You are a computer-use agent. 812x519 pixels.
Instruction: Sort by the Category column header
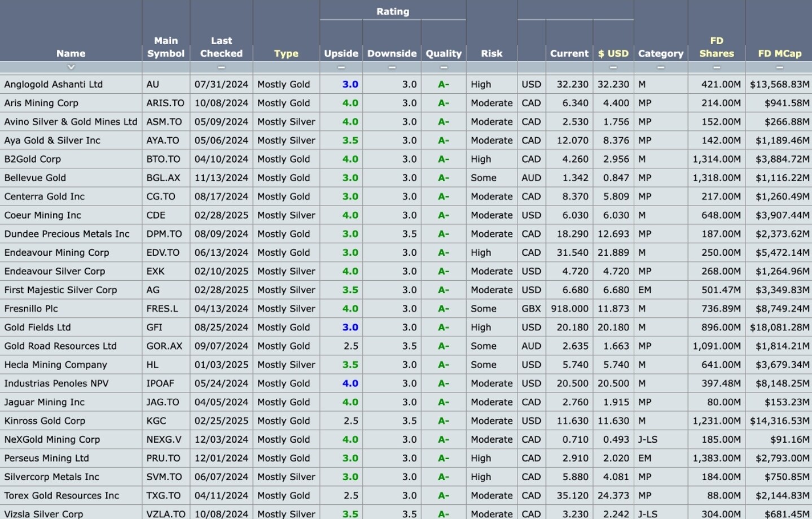660,54
